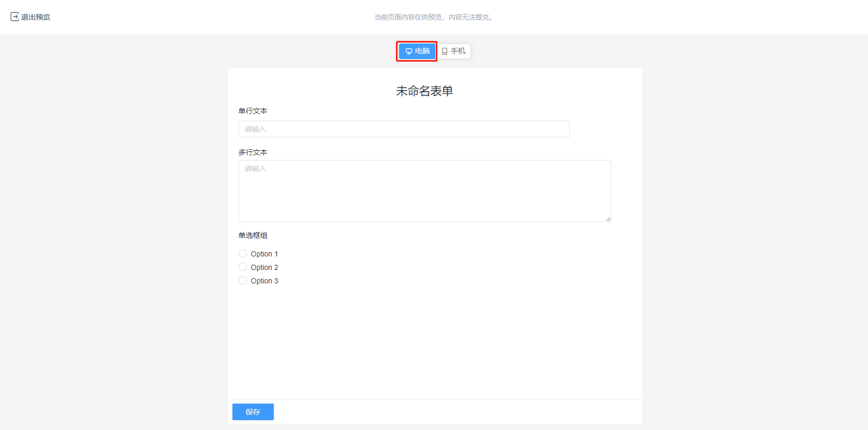Click the mobile phone icon
Image resolution: width=868 pixels, height=430 pixels.
click(x=445, y=51)
